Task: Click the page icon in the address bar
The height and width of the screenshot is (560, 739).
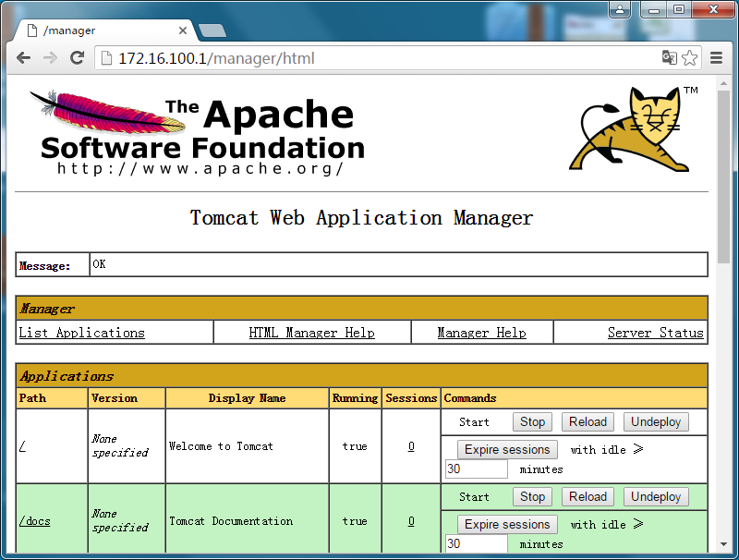Action: pos(107,58)
